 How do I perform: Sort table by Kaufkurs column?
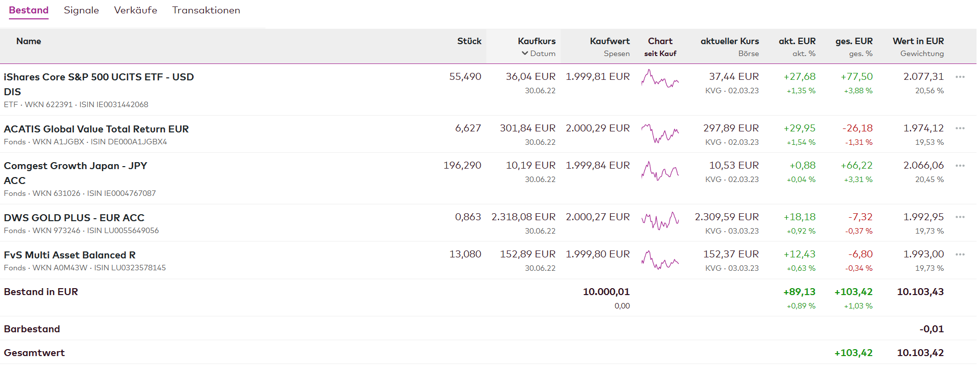[536, 41]
